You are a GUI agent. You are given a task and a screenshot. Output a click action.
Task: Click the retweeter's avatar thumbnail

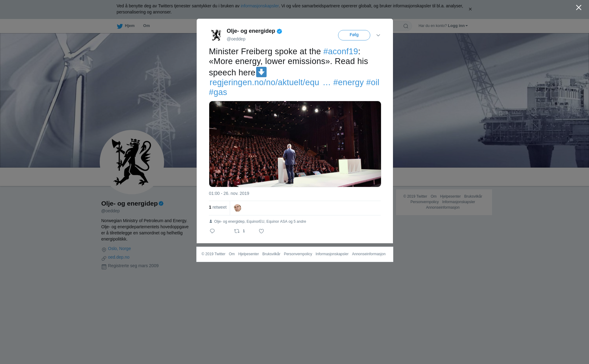coord(237,208)
